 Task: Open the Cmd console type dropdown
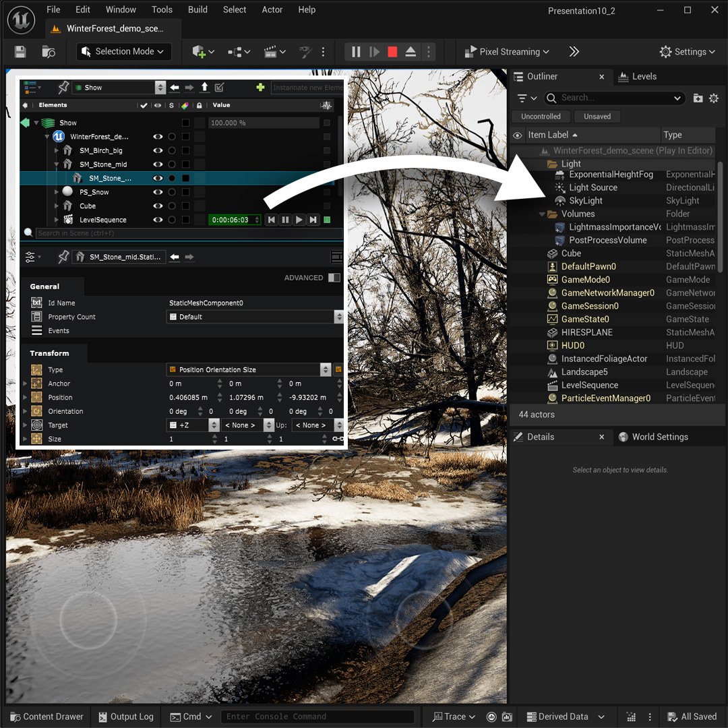[x=191, y=717]
